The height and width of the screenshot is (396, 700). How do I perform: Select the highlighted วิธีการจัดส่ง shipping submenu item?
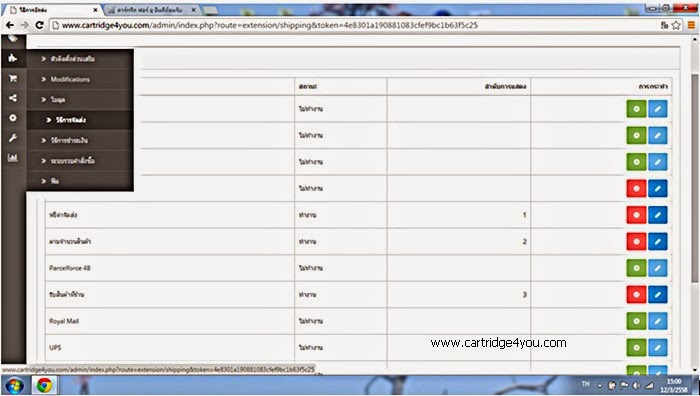pyautogui.click(x=80, y=120)
